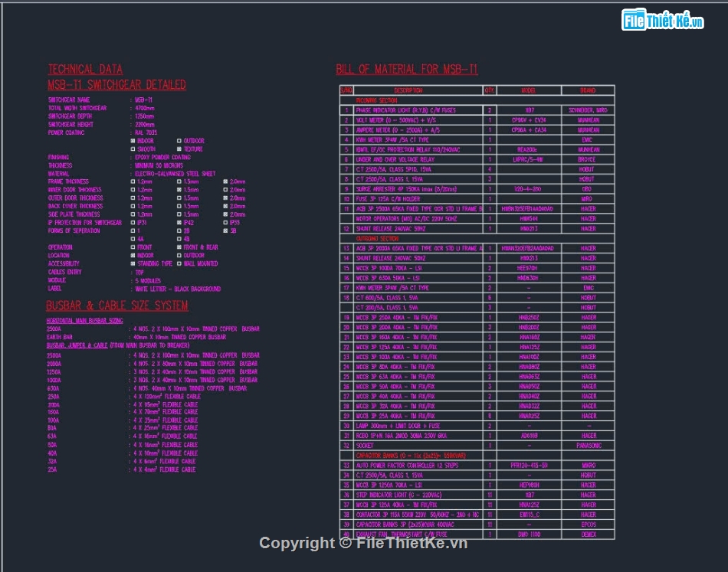Select the LAMP 300mm + LIMIT DOOR + FUSE row
This screenshot has width=728, height=572.
[477, 426]
